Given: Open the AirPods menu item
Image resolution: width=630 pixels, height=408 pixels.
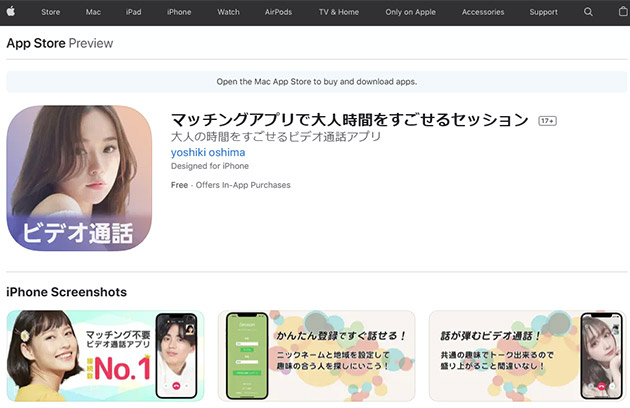Looking at the screenshot, I should coord(278,12).
